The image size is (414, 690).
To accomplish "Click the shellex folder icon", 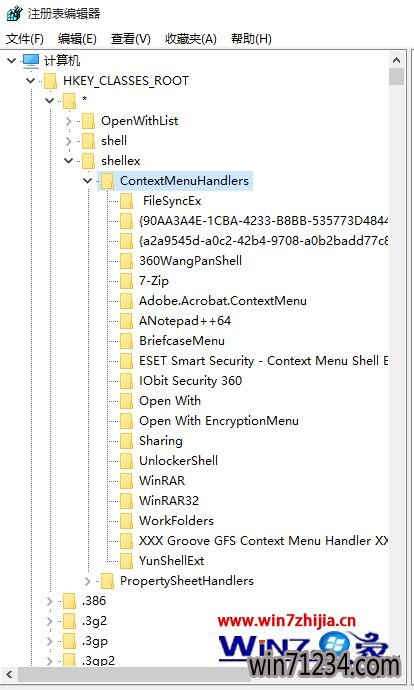I will point(88,161).
